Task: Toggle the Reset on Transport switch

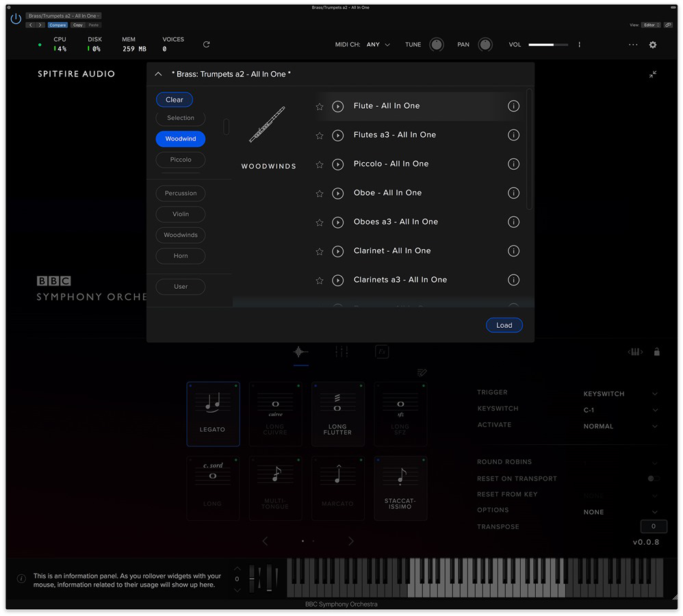Action: (x=653, y=479)
